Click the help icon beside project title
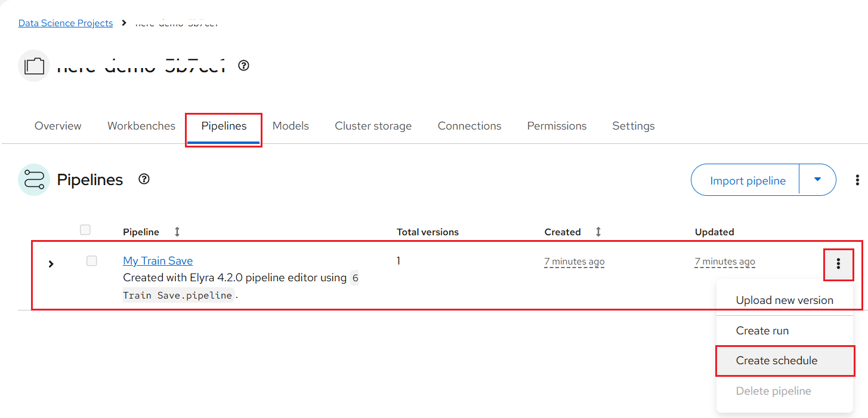 coord(243,66)
